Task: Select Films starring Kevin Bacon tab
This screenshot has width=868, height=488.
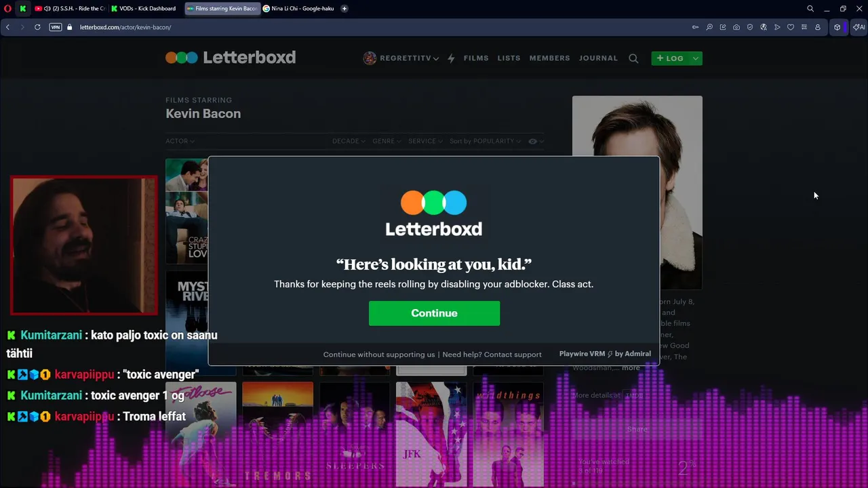Action: pos(222,9)
